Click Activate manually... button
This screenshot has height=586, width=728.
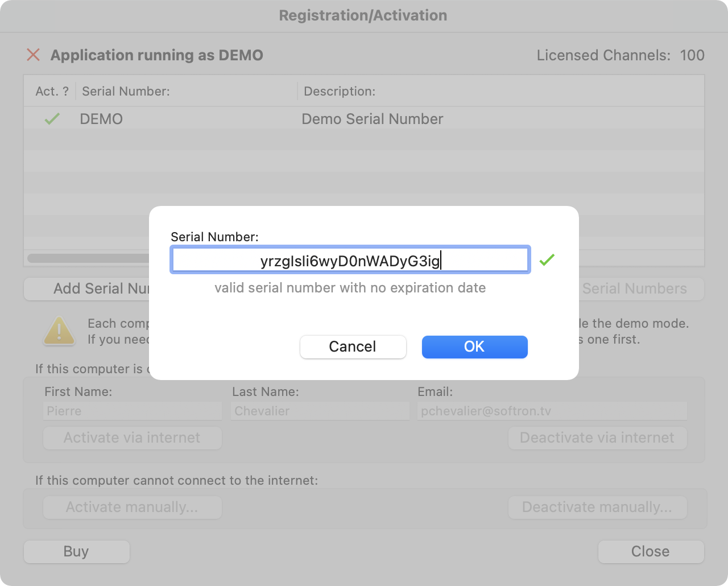tap(133, 507)
